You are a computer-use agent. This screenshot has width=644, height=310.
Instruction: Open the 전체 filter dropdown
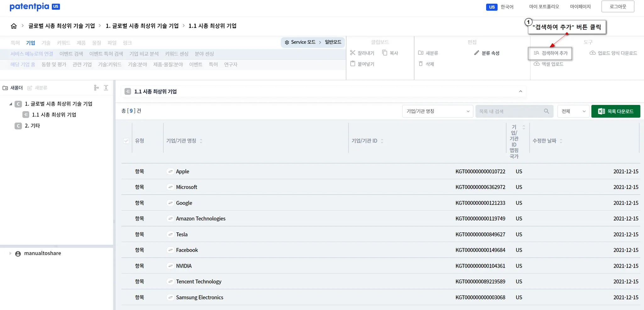pyautogui.click(x=574, y=111)
